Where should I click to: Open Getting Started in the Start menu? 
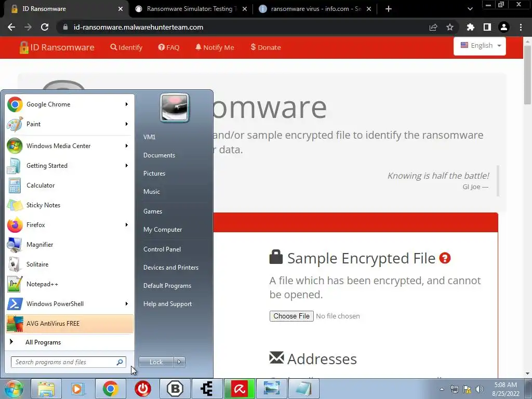click(70, 165)
